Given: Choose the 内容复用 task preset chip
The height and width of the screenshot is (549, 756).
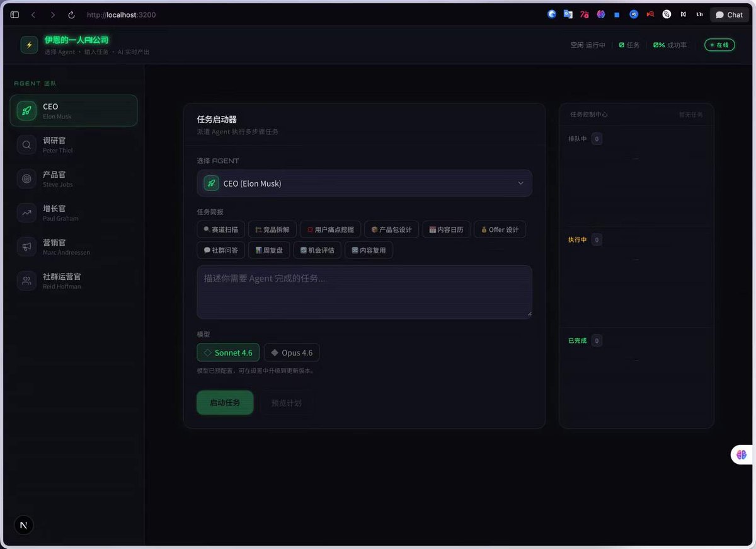Looking at the screenshot, I should (369, 250).
